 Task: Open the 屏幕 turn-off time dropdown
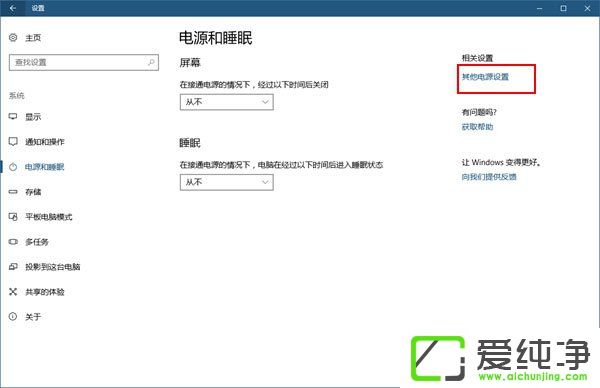pos(227,102)
